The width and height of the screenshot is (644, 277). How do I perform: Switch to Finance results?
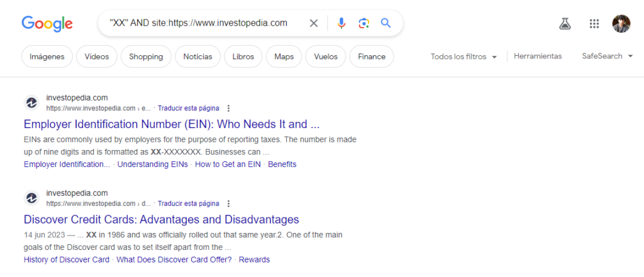pos(372,57)
